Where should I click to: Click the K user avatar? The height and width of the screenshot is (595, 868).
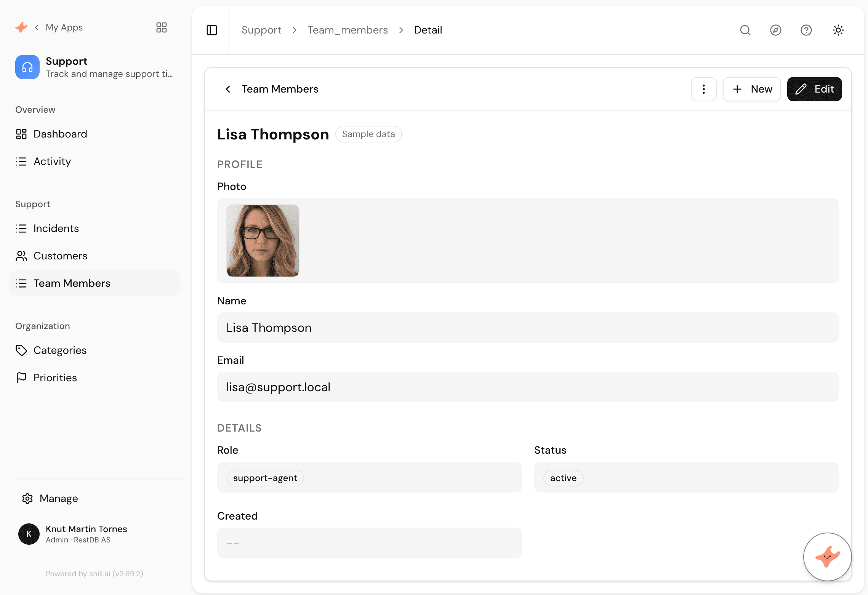29,534
